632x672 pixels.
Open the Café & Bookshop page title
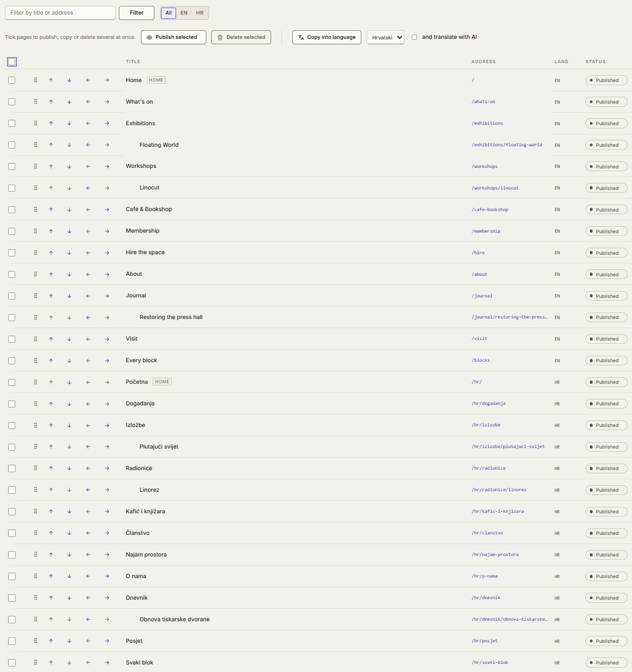pyautogui.click(x=149, y=209)
